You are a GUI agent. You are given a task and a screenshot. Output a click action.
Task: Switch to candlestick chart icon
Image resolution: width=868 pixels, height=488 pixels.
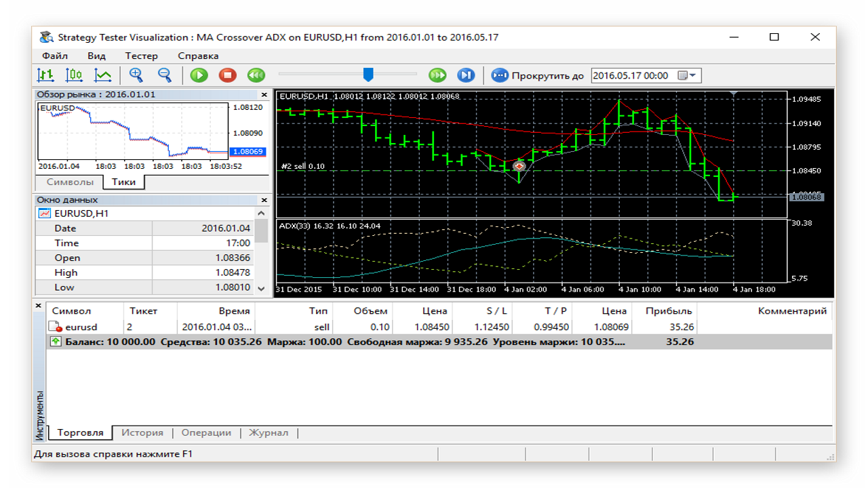[74, 75]
